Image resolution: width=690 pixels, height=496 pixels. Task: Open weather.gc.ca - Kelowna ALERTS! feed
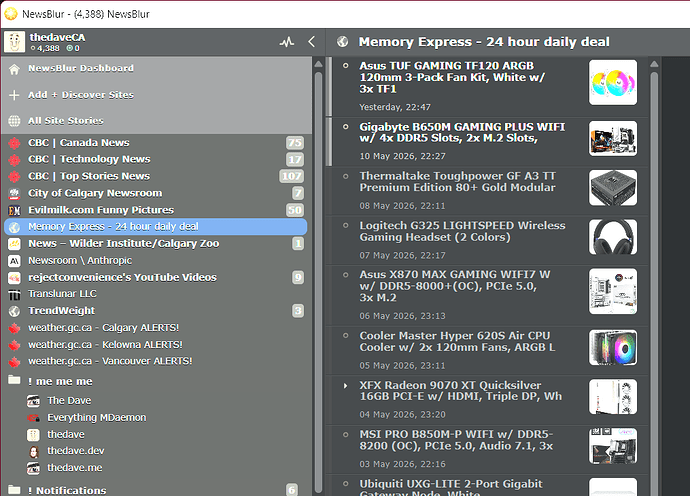(156, 345)
